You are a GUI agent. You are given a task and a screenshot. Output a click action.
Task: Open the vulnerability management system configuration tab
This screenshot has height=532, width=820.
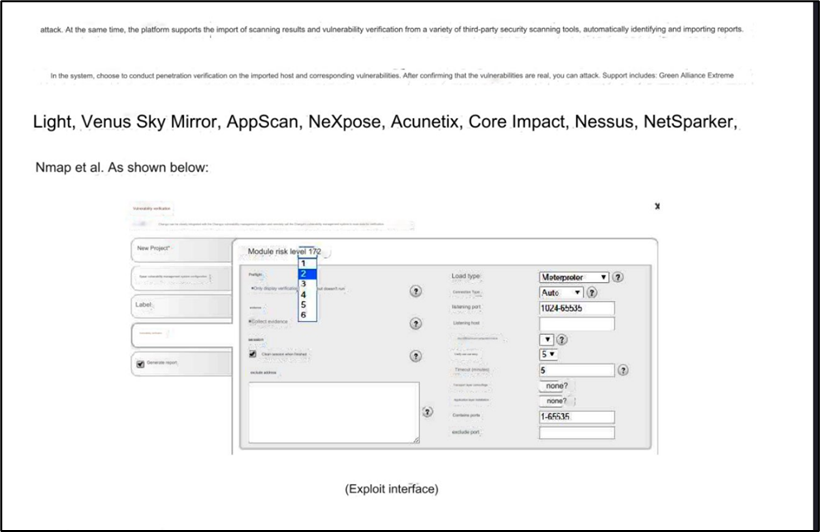click(x=181, y=278)
